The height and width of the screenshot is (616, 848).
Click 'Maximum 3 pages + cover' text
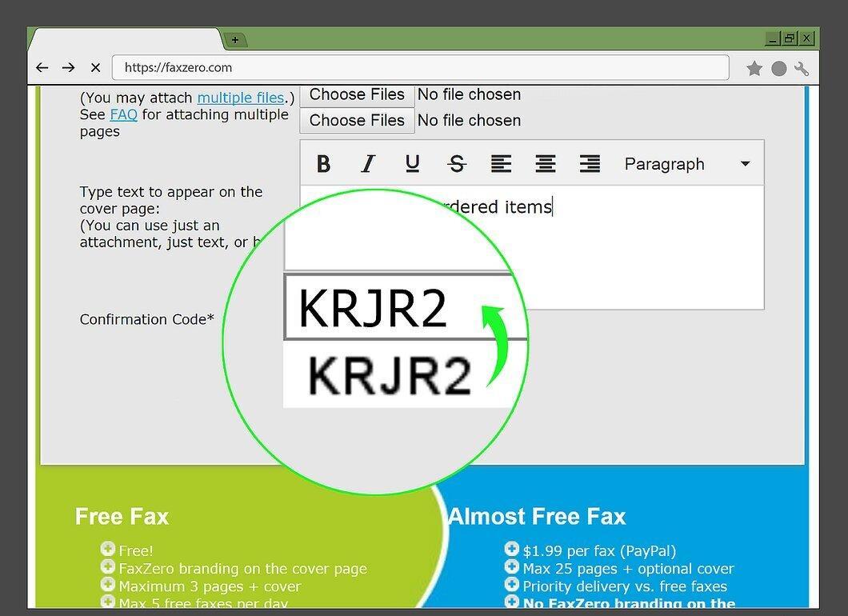210,586
